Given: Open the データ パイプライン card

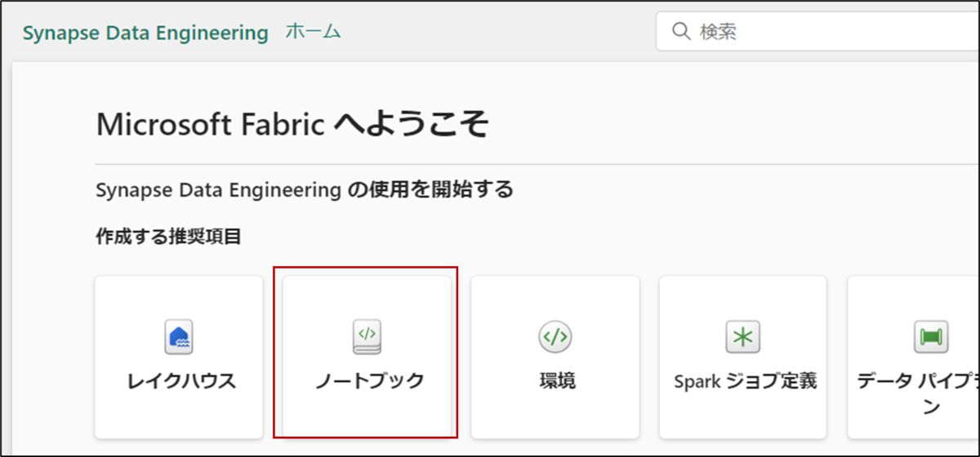Looking at the screenshot, I should (914, 357).
